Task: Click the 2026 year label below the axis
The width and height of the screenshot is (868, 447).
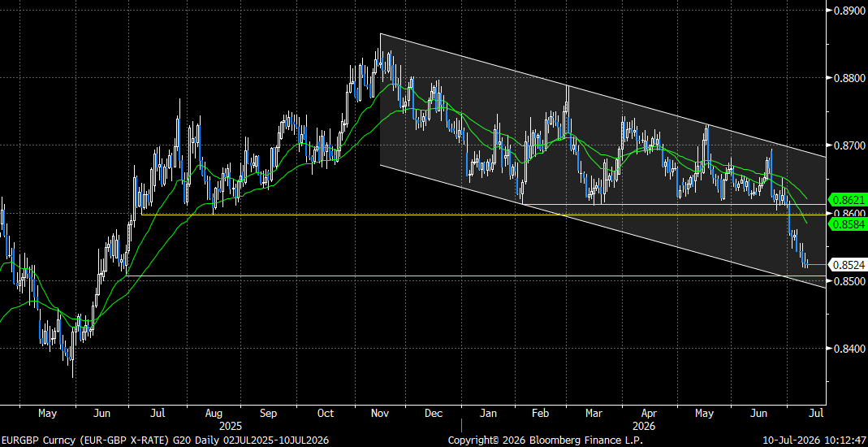Action: point(645,427)
